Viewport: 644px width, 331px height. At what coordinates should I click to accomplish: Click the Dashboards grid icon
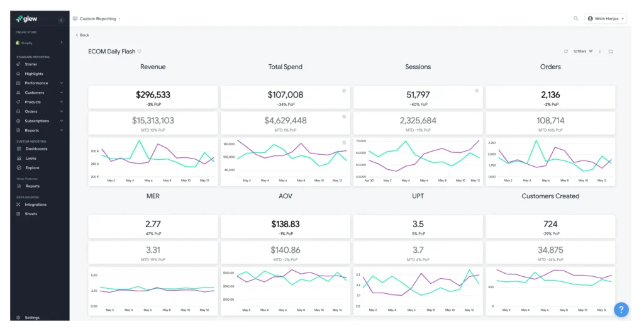(x=19, y=149)
